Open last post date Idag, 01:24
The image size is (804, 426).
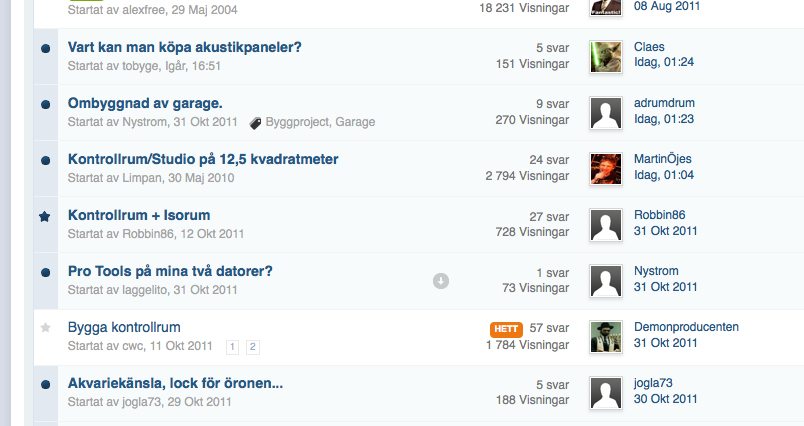pos(664,62)
